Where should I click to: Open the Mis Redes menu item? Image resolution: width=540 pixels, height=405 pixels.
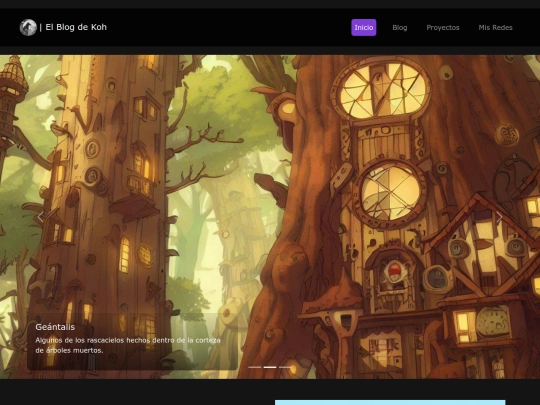[496, 28]
